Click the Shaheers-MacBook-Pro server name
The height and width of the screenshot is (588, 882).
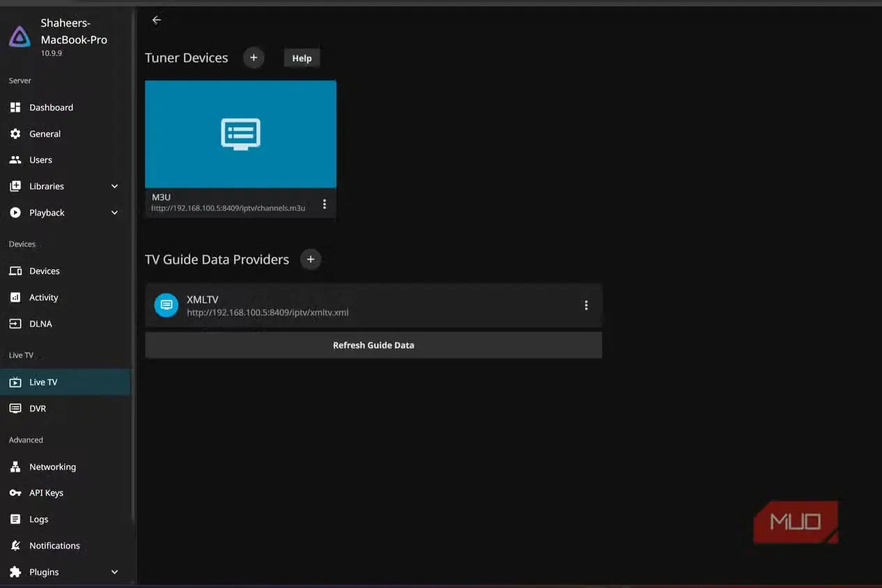click(x=74, y=31)
